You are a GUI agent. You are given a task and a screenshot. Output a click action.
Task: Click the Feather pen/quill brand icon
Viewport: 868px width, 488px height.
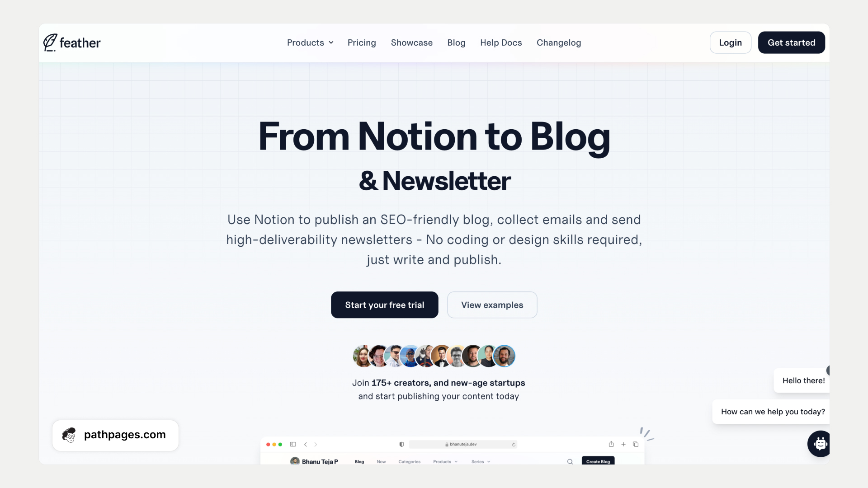coord(49,42)
